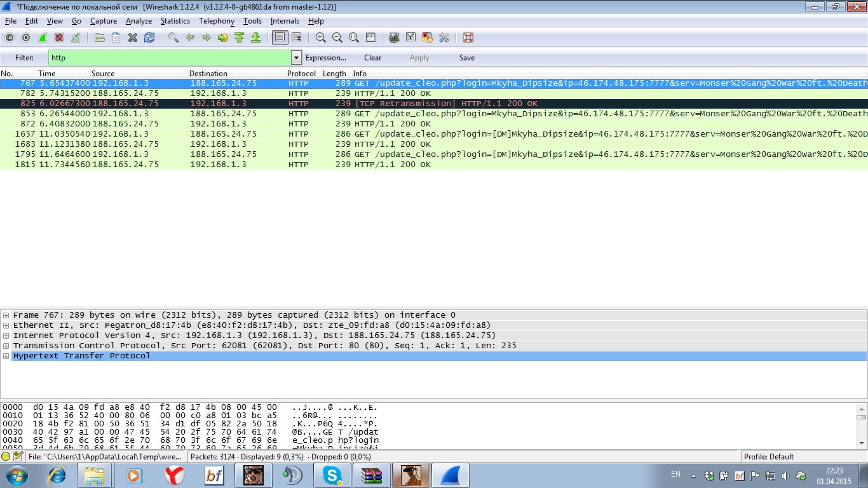Open Skype from the taskbar
The height and width of the screenshot is (488, 868).
pos(332,475)
